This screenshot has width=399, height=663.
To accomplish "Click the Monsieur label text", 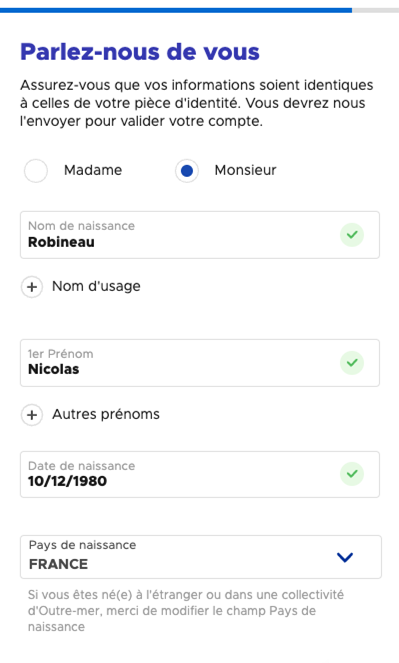I will tap(246, 170).
